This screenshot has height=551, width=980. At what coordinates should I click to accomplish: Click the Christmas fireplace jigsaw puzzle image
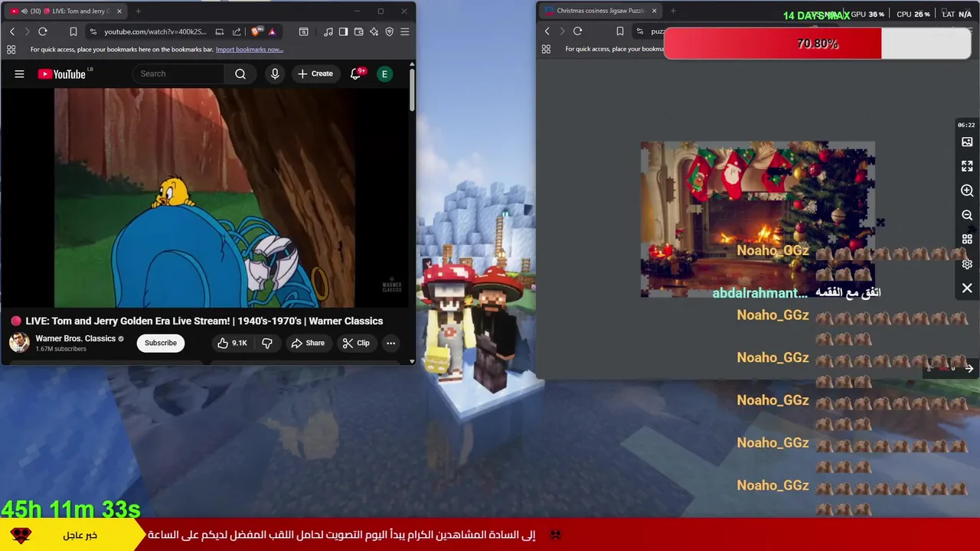[757, 219]
